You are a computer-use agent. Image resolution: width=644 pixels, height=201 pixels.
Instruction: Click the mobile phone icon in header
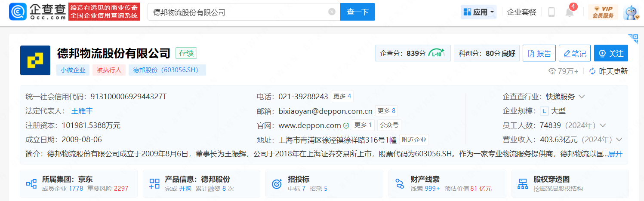(x=551, y=12)
